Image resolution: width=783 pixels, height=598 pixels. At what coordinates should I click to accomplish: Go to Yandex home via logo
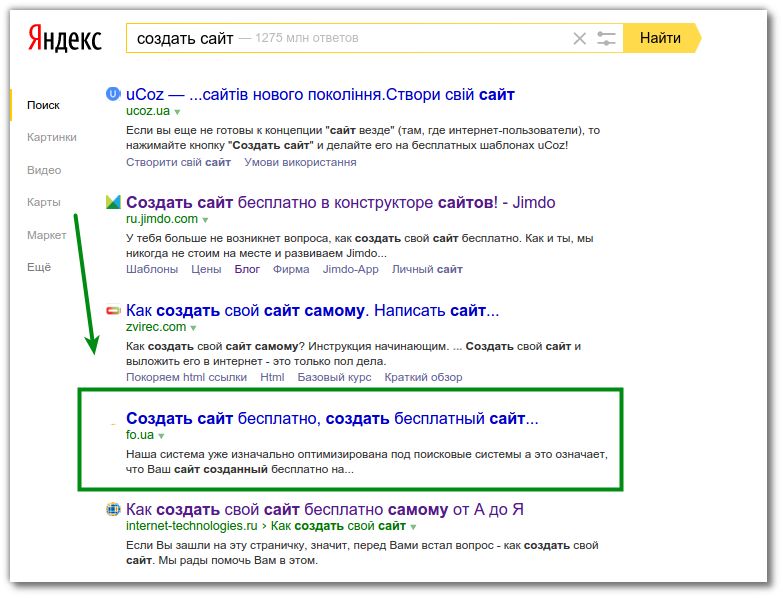(64, 38)
